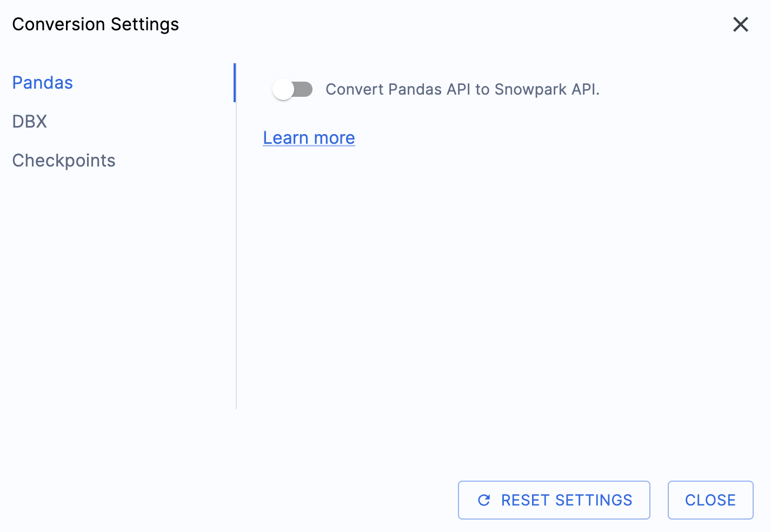Click the circular arrow reset icon
Screen dimensions: 771x532
pos(484,500)
